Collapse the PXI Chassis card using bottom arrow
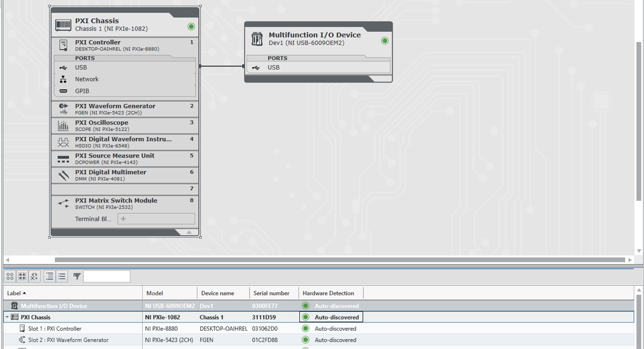Image resolution: width=644 pixels, height=349 pixels. (189, 233)
